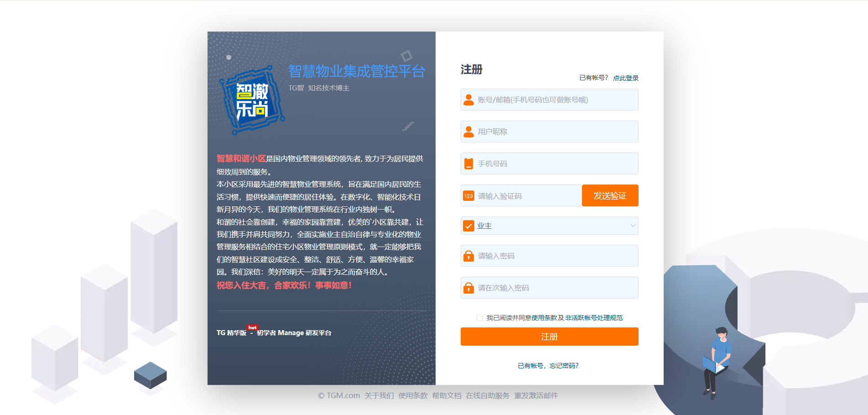Click the red hot badge

click(252, 327)
